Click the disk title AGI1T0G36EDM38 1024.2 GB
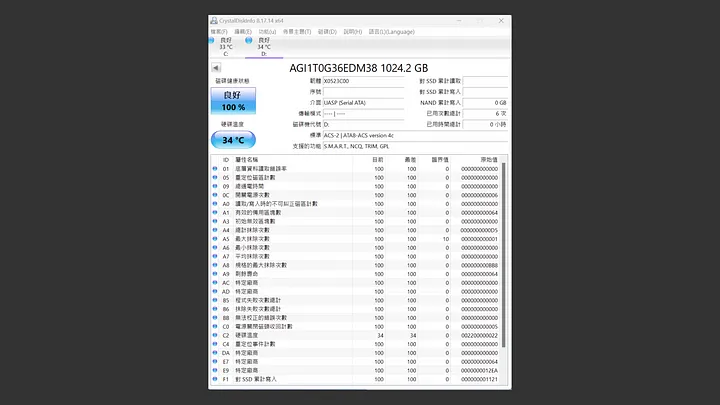 (x=359, y=68)
